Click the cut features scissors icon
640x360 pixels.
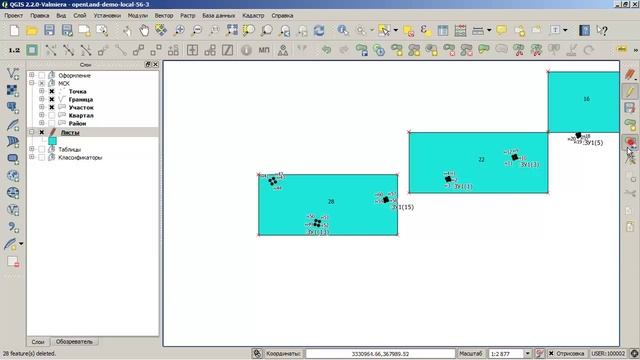click(630, 193)
